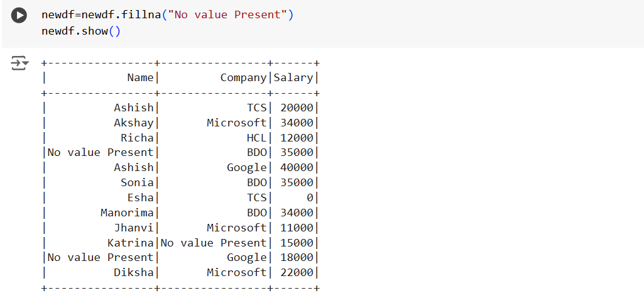The width and height of the screenshot is (644, 305).
Task: Click the Company column header in output
Action: tap(243, 77)
